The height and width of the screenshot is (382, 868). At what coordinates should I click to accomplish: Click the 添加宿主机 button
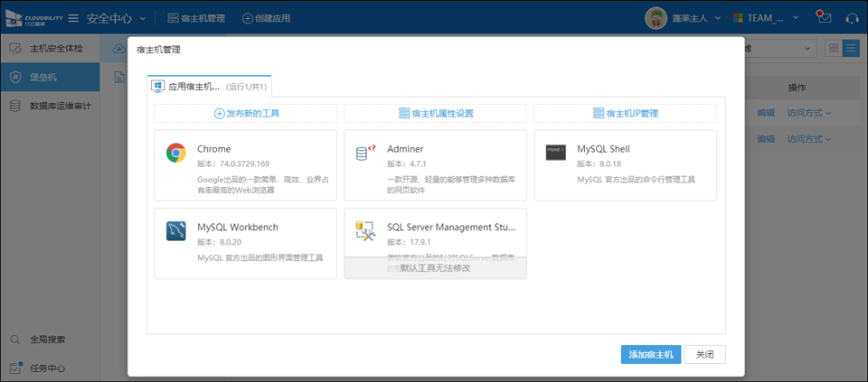[650, 354]
